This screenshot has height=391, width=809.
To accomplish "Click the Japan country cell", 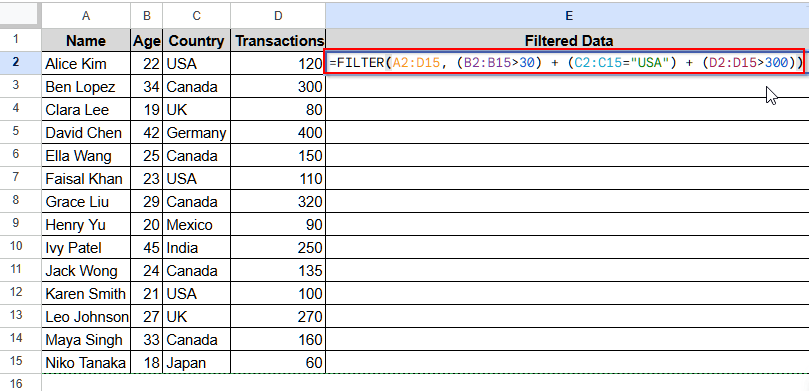I will click(x=197, y=362).
